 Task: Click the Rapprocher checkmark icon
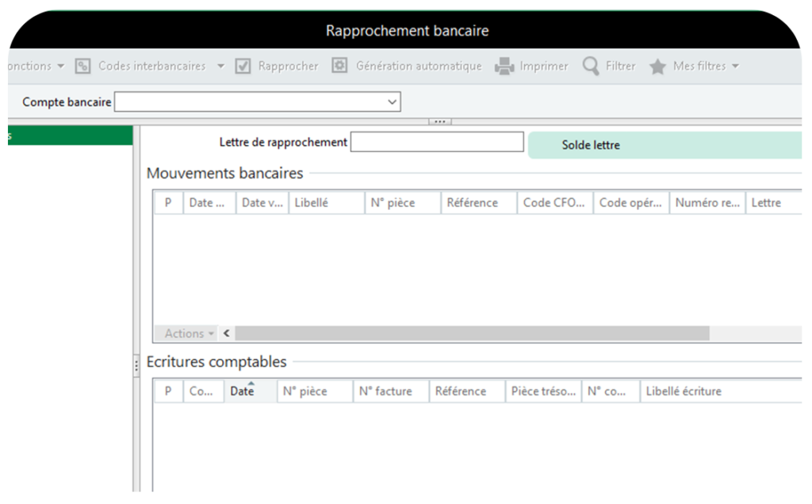243,67
